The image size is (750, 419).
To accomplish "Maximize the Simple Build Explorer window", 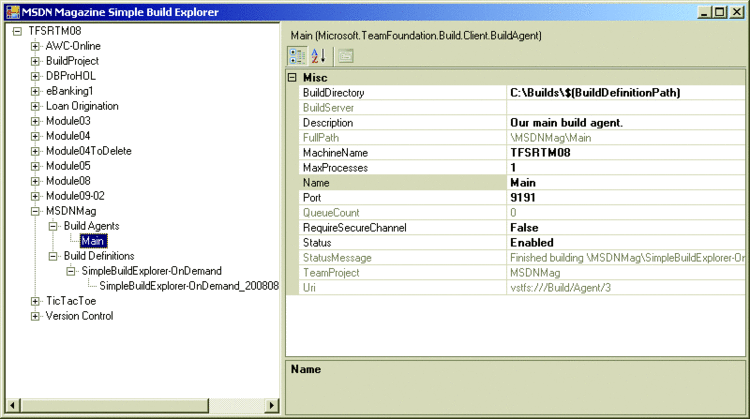I will pyautogui.click(x=719, y=12).
